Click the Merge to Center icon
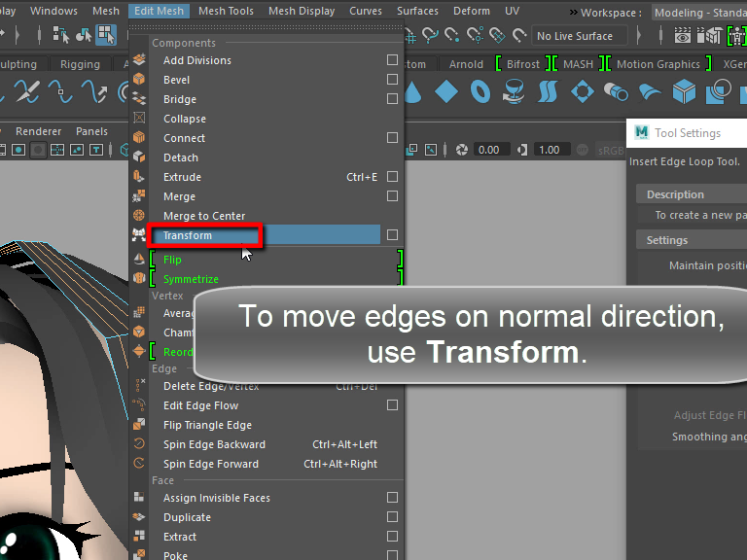The height and width of the screenshot is (560, 747). tap(139, 216)
